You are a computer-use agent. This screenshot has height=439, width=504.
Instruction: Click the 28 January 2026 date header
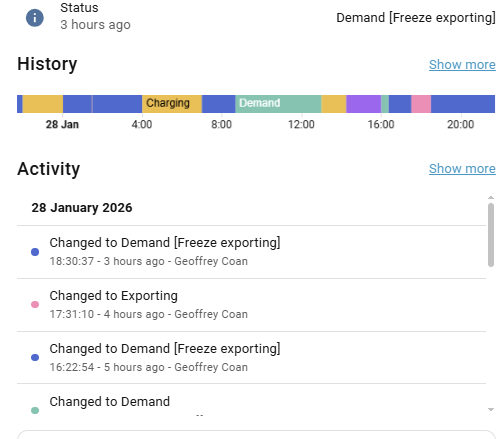[x=82, y=208]
